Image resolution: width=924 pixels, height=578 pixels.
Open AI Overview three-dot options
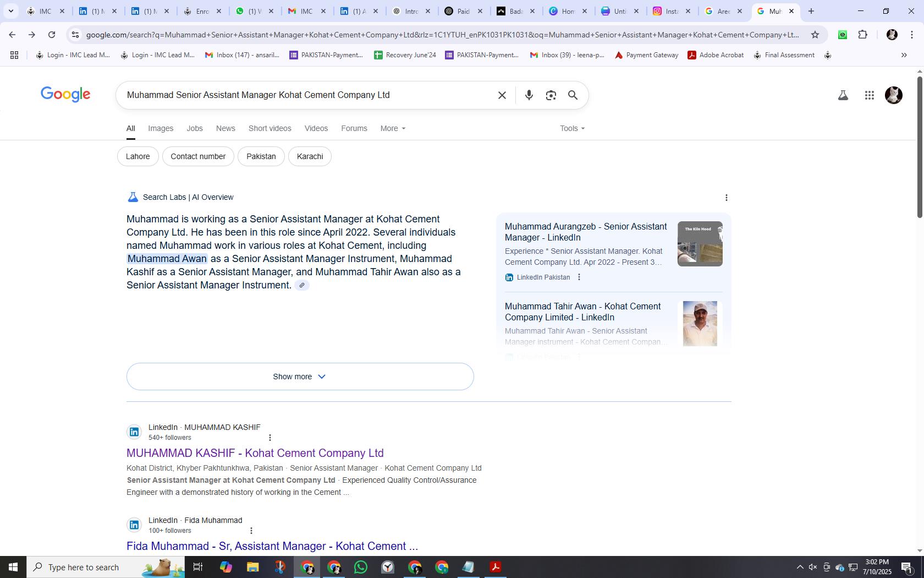tap(726, 198)
